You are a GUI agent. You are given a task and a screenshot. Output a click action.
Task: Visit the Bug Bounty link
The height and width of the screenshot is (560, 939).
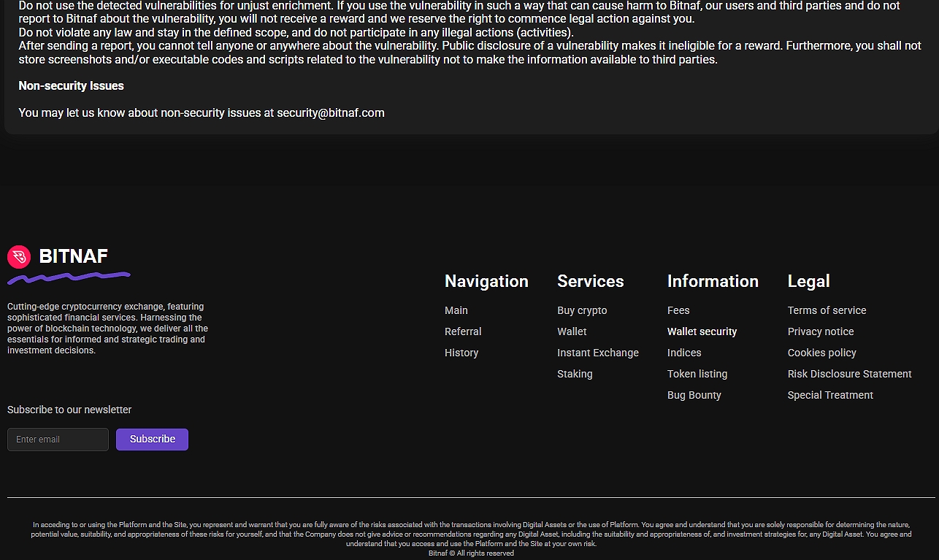point(694,395)
